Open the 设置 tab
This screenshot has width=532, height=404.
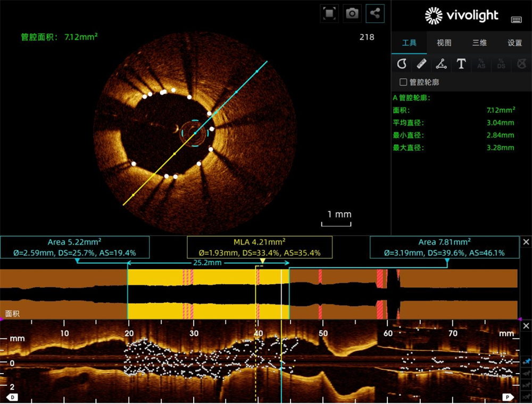(514, 43)
